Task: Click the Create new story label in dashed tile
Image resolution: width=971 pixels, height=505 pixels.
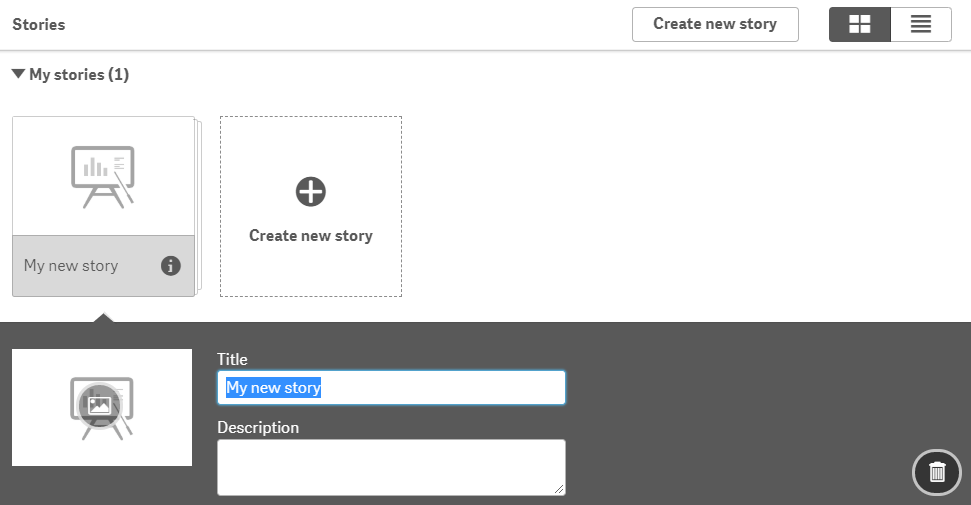Action: [x=311, y=235]
